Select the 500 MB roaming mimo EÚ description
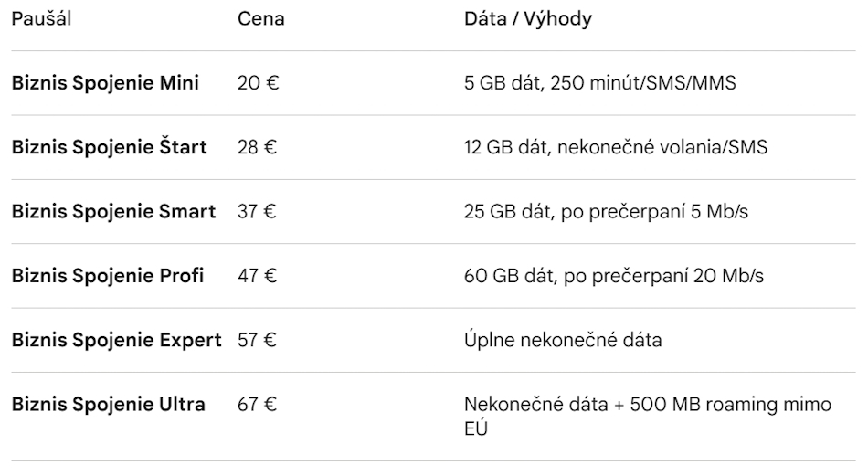 point(648,416)
